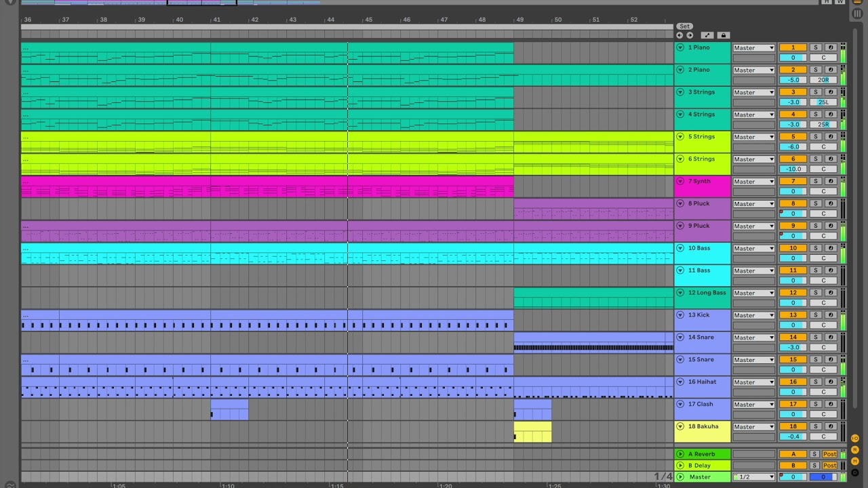The image size is (868, 488).
Task: Click the 6 Strings volume field showing -10.0
Action: click(793, 169)
